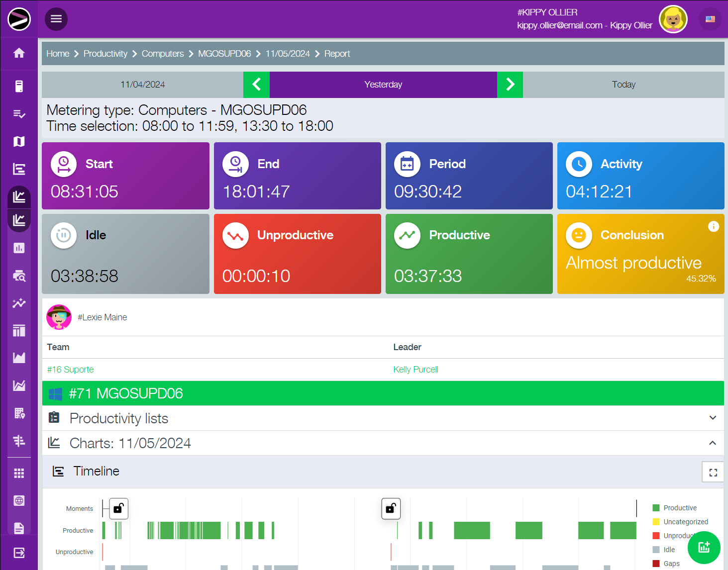Image resolution: width=728 pixels, height=570 pixels.
Task: Toggle Productive series in chart legend
Action: (680, 508)
